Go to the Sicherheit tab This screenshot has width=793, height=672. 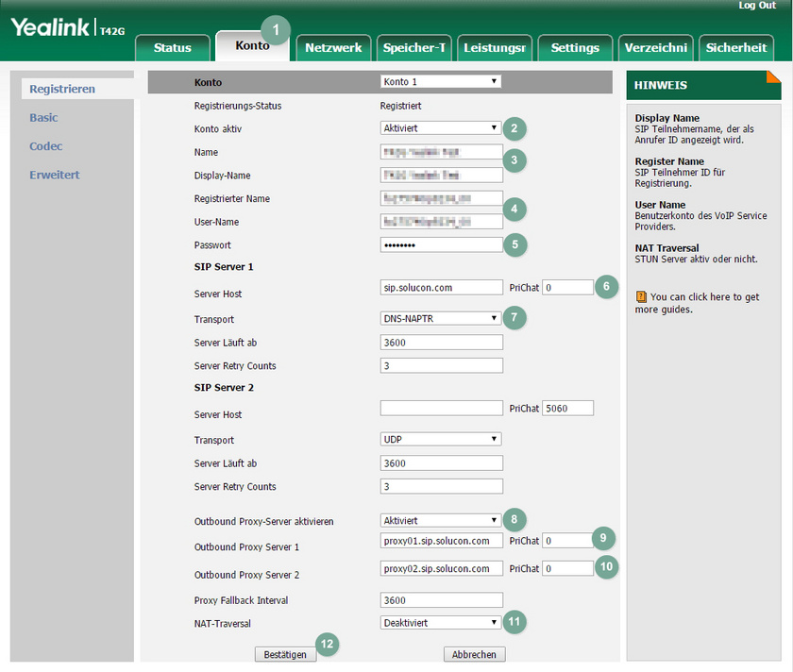click(736, 47)
